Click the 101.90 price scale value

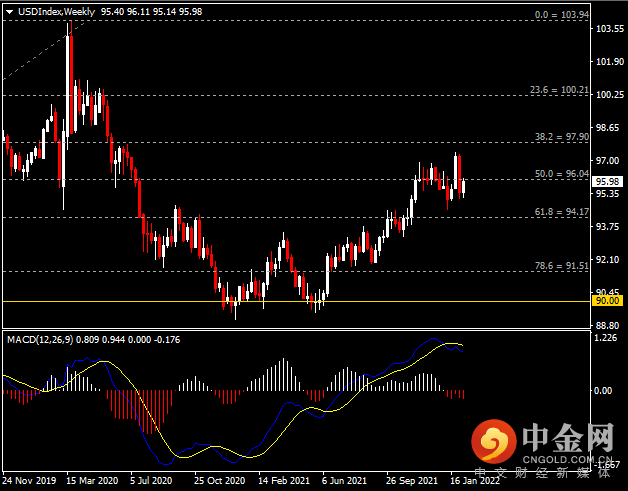[610, 62]
